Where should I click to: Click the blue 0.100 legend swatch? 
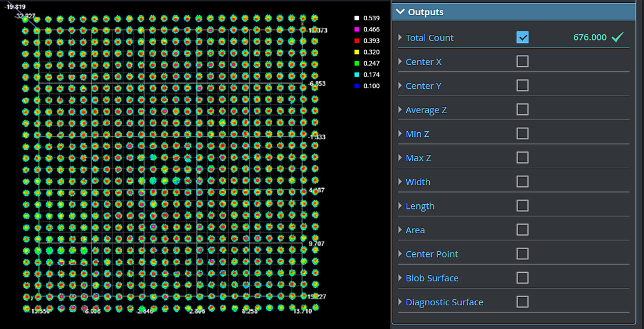[357, 86]
